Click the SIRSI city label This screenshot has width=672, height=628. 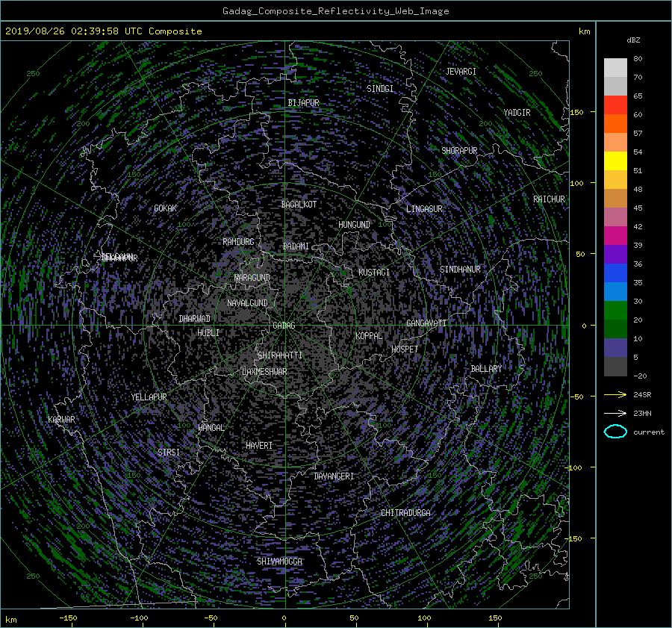point(169,453)
